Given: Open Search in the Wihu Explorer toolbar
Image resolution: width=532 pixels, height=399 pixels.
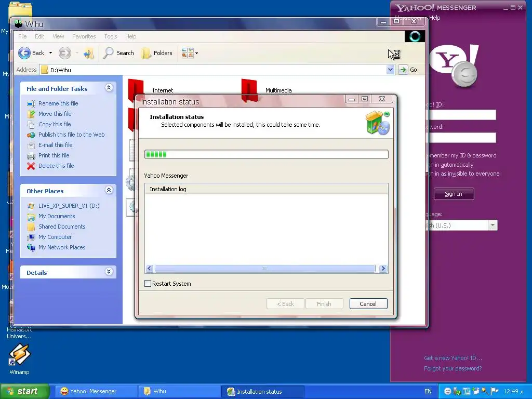Looking at the screenshot, I should [118, 53].
